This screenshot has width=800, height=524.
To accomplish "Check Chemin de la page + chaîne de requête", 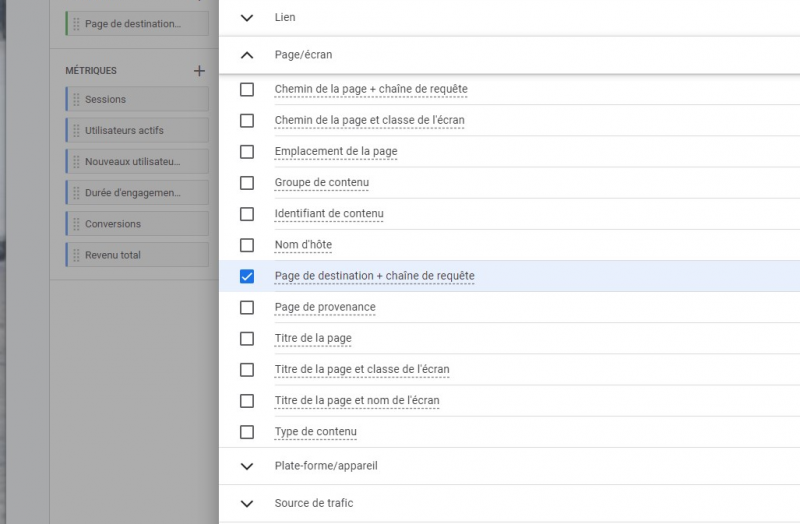I will point(247,89).
